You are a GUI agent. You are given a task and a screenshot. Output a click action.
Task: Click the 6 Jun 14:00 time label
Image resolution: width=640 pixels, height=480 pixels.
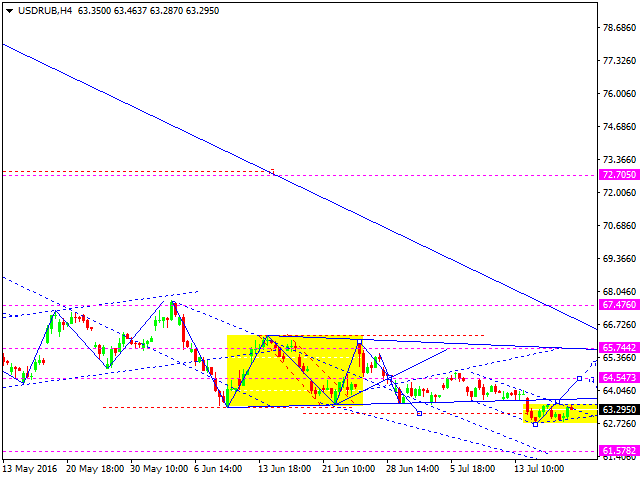(x=218, y=469)
